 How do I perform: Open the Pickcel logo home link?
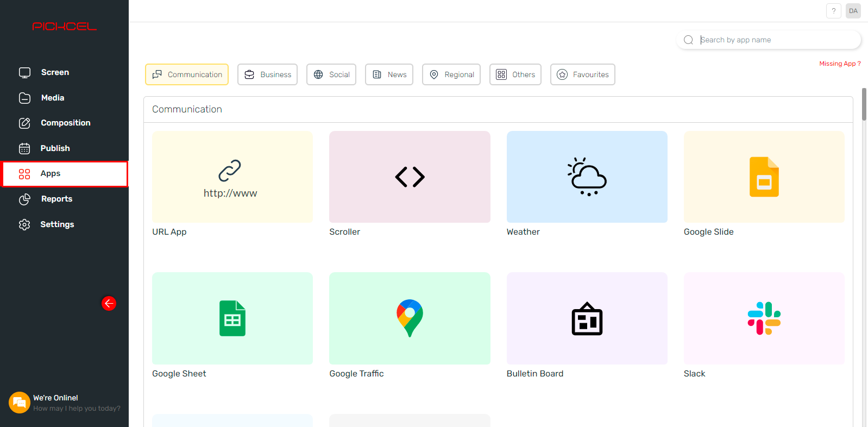tap(64, 26)
